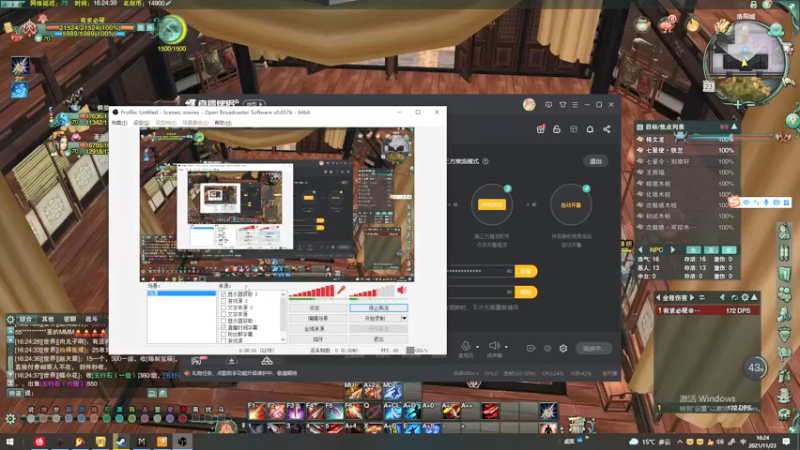Toggle the 显示器获取 2 source checkbox

coord(223,294)
